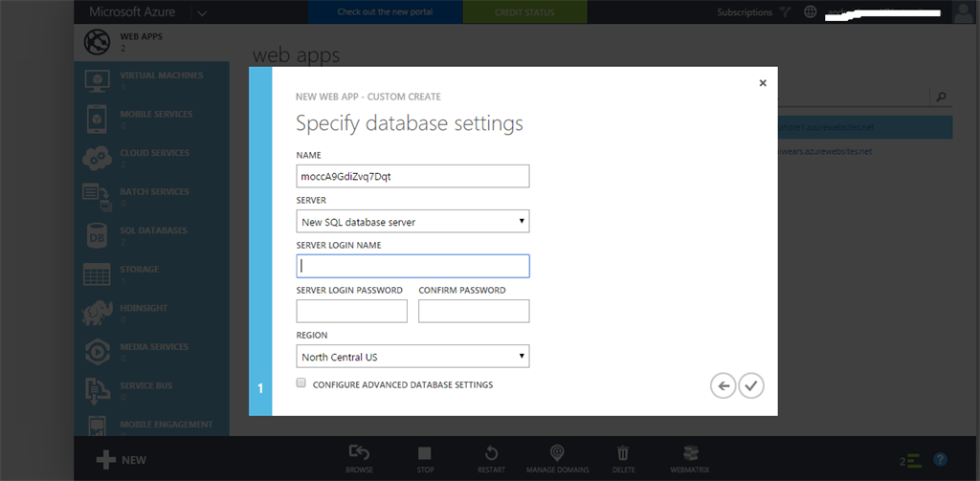Click the search magnifier icon

(x=942, y=97)
